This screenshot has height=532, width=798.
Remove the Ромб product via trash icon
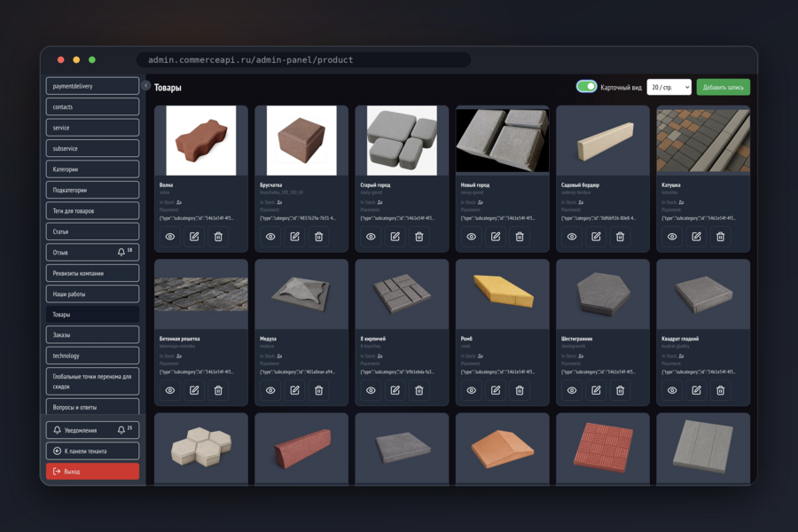point(519,390)
